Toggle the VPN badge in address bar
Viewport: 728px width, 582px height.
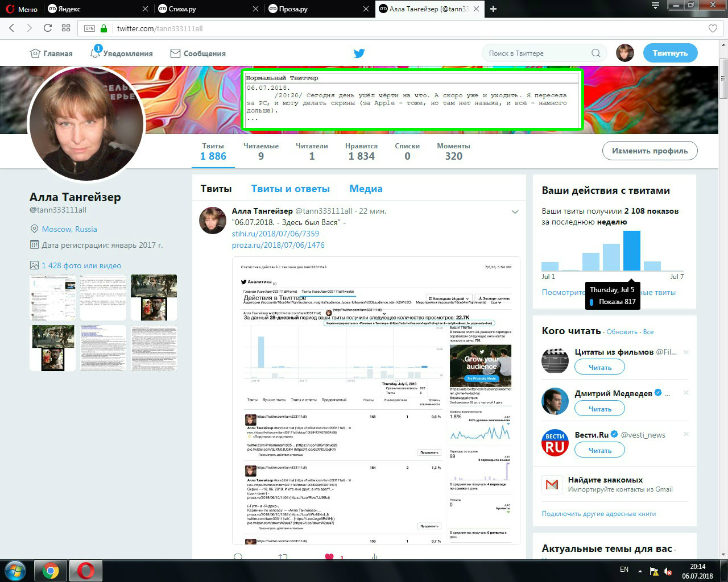[x=89, y=28]
